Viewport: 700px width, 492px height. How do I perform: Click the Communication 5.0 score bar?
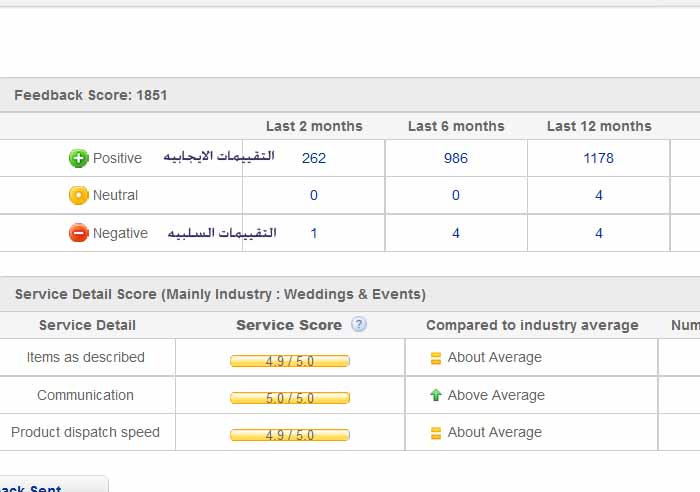click(x=290, y=398)
